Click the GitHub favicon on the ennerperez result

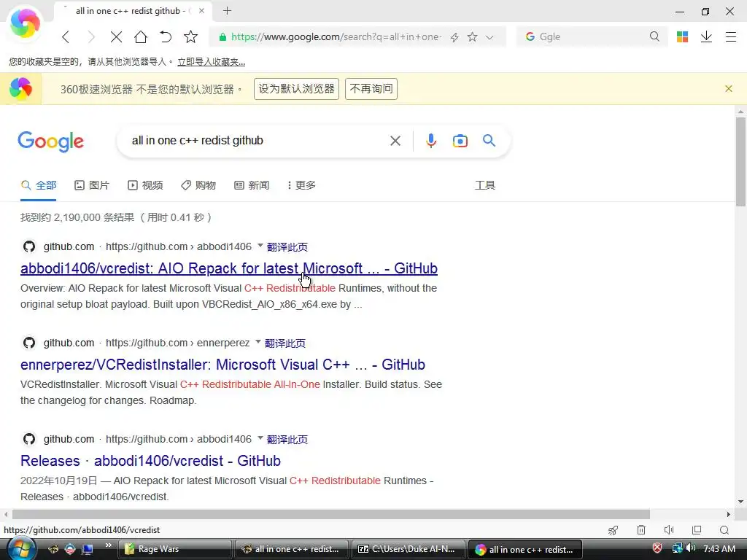(x=29, y=343)
